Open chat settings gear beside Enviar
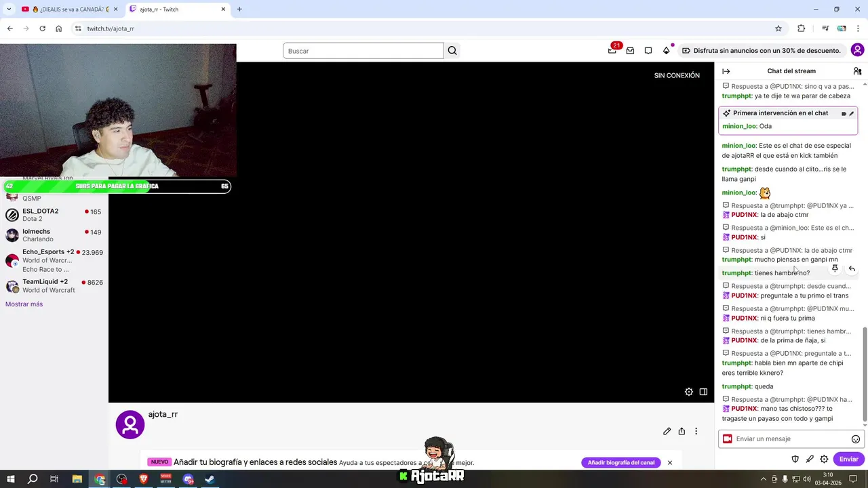This screenshot has width=868, height=488. (824, 459)
